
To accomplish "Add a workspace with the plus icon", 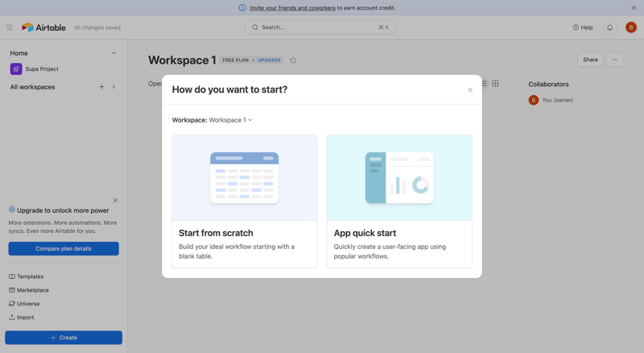I will (x=101, y=87).
